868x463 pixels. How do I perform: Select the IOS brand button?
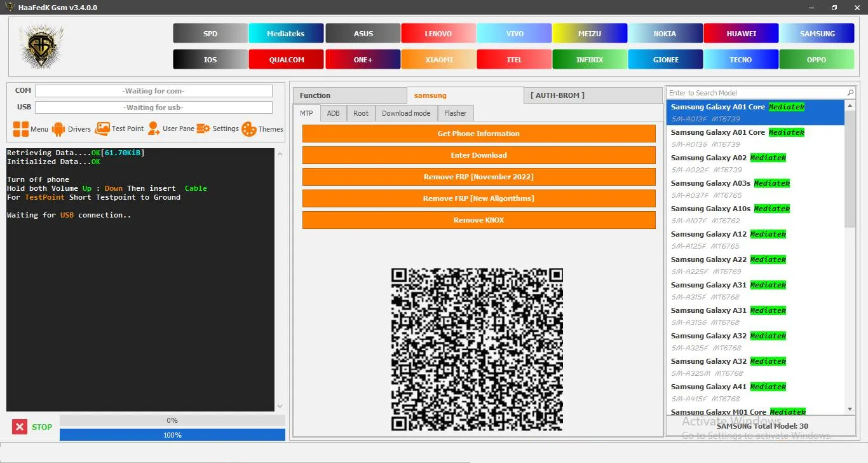210,60
